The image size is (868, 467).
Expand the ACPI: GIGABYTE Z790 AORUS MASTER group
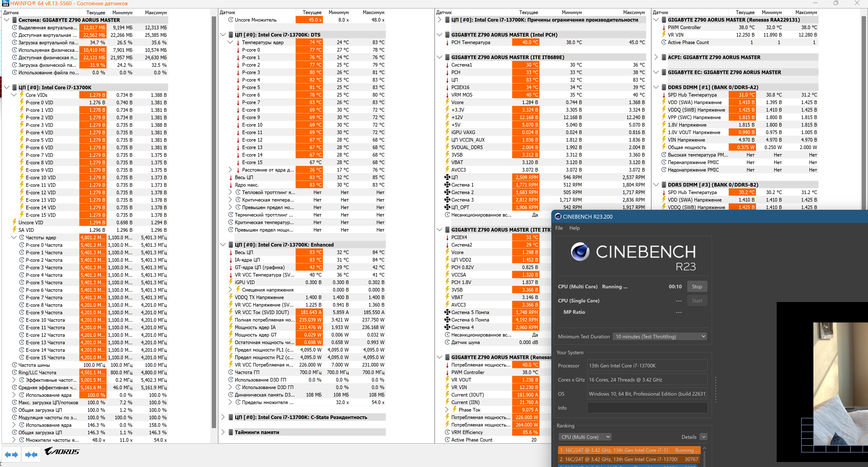pyautogui.click(x=656, y=57)
